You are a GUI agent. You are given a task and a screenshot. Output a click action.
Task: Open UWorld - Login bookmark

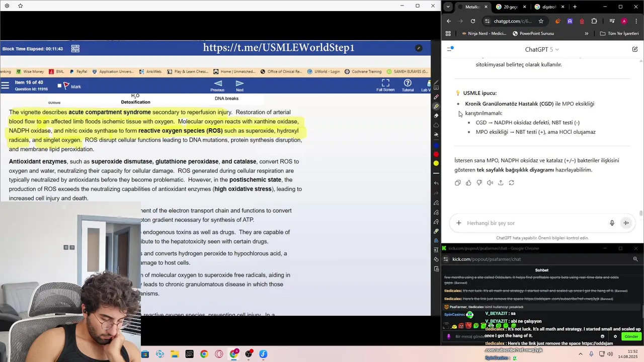tap(324, 71)
